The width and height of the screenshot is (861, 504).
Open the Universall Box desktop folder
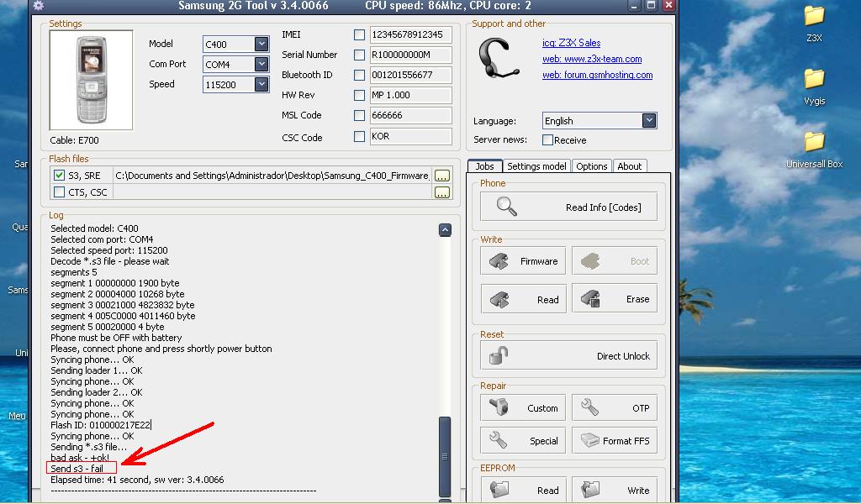[814, 150]
